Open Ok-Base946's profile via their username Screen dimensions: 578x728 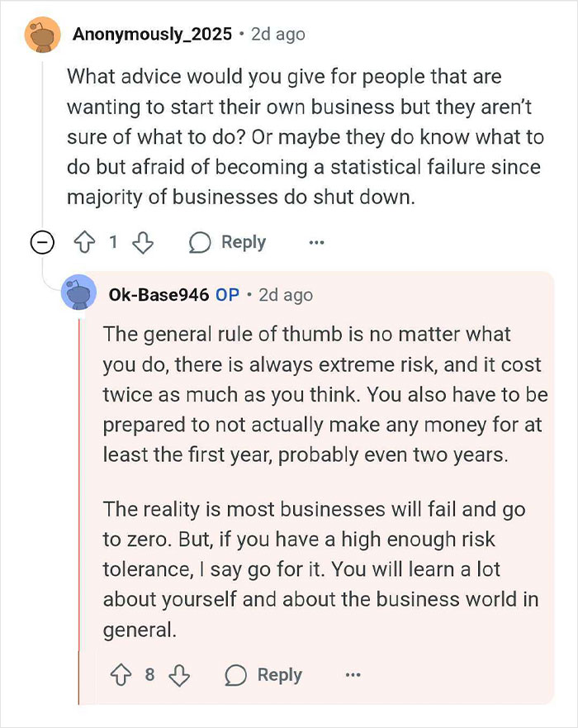tap(159, 294)
